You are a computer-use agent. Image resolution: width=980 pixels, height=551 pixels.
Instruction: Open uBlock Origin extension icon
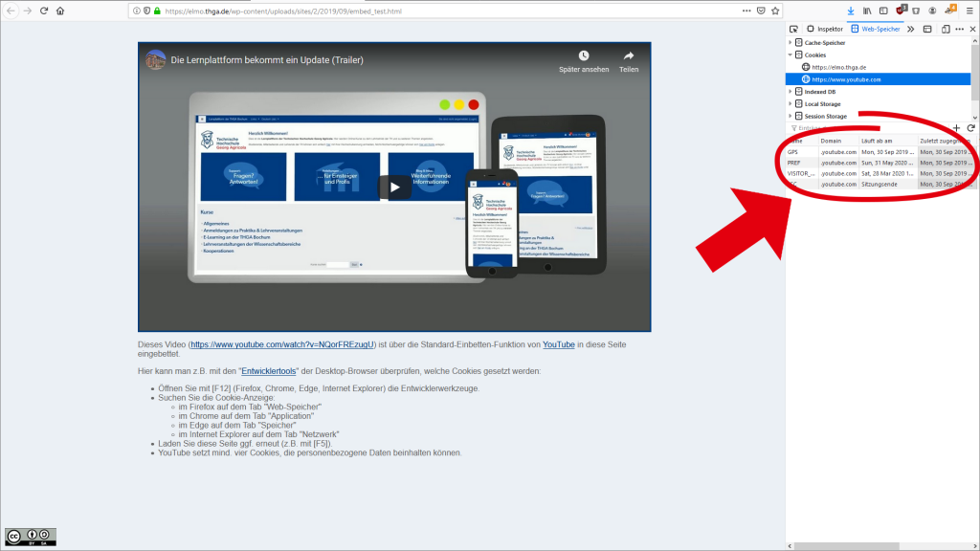tap(901, 10)
